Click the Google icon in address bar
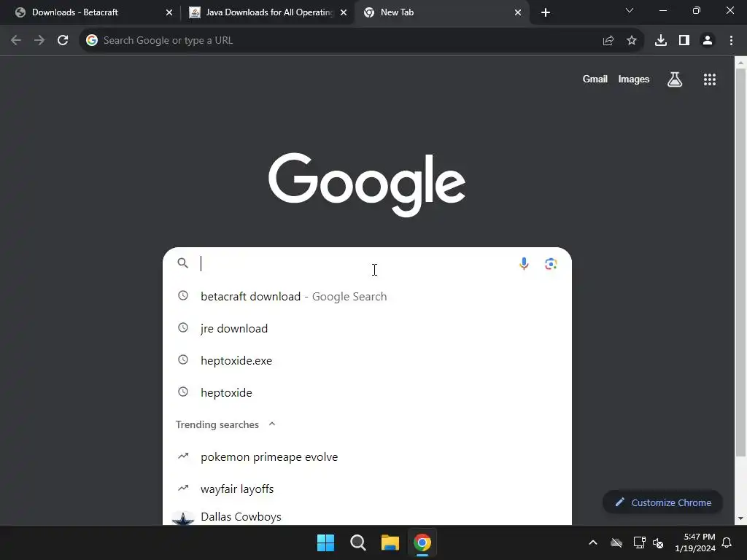The image size is (747, 560). point(92,41)
